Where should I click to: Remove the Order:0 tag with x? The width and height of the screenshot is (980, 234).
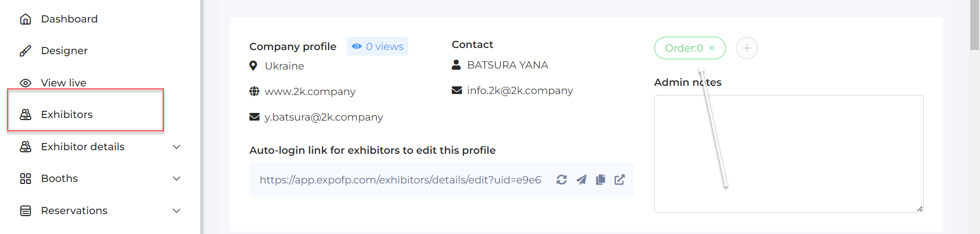(x=712, y=48)
